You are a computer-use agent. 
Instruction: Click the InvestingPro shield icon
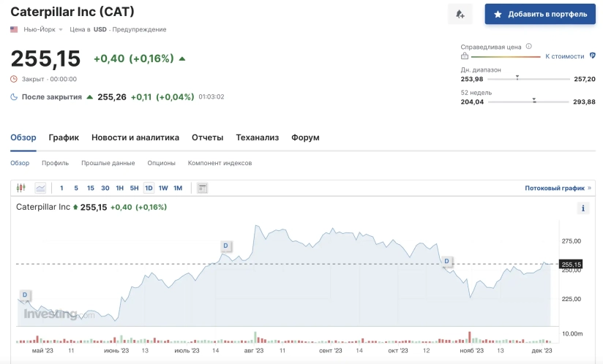click(x=592, y=56)
